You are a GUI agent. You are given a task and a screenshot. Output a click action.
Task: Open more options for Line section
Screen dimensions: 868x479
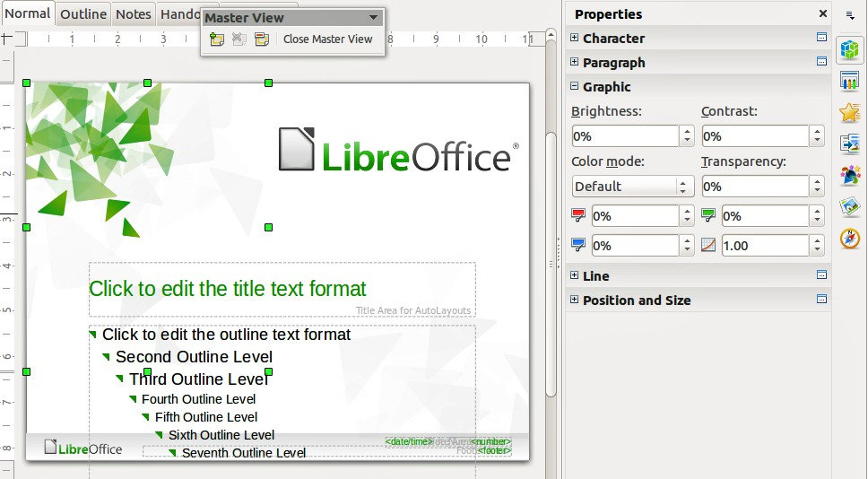click(820, 275)
